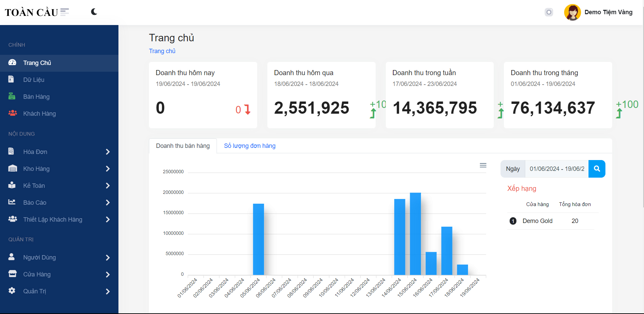Expand the Kế Toán submenu chevron
The height and width of the screenshot is (314, 644).
pyautogui.click(x=108, y=186)
